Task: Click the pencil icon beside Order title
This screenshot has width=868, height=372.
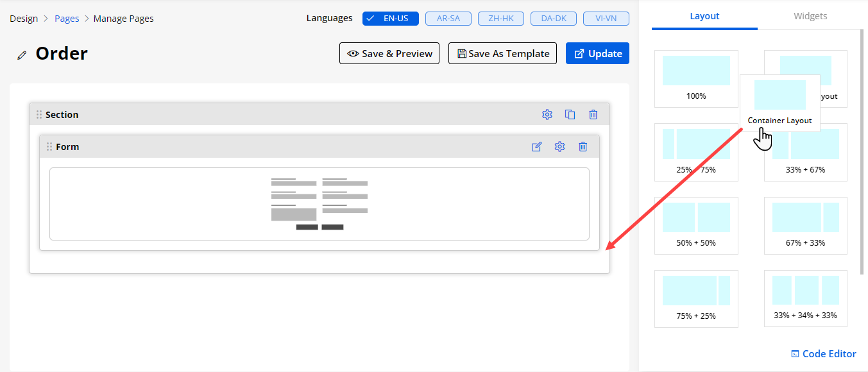Action: [x=22, y=55]
